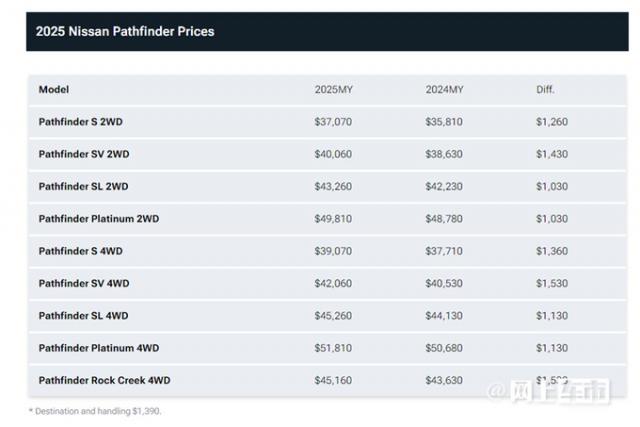640x427 pixels.
Task: Click the Pathfinder S 4WD model name
Action: click(x=80, y=251)
